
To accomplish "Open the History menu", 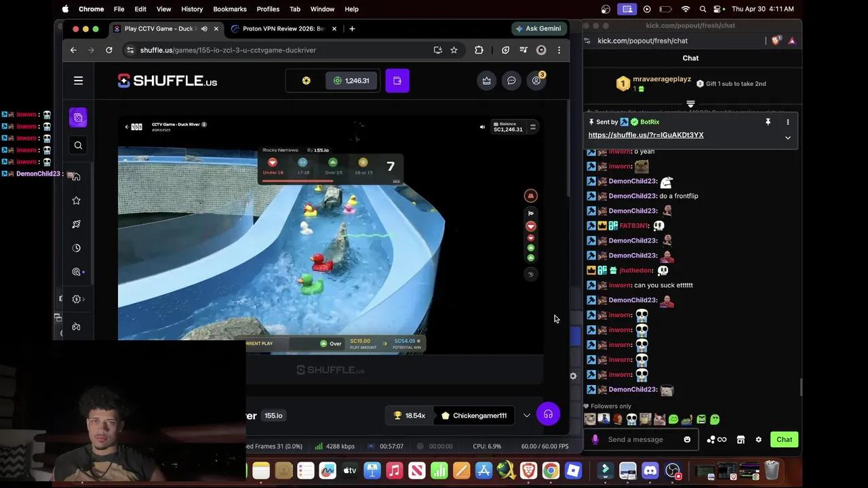I will pos(192,9).
